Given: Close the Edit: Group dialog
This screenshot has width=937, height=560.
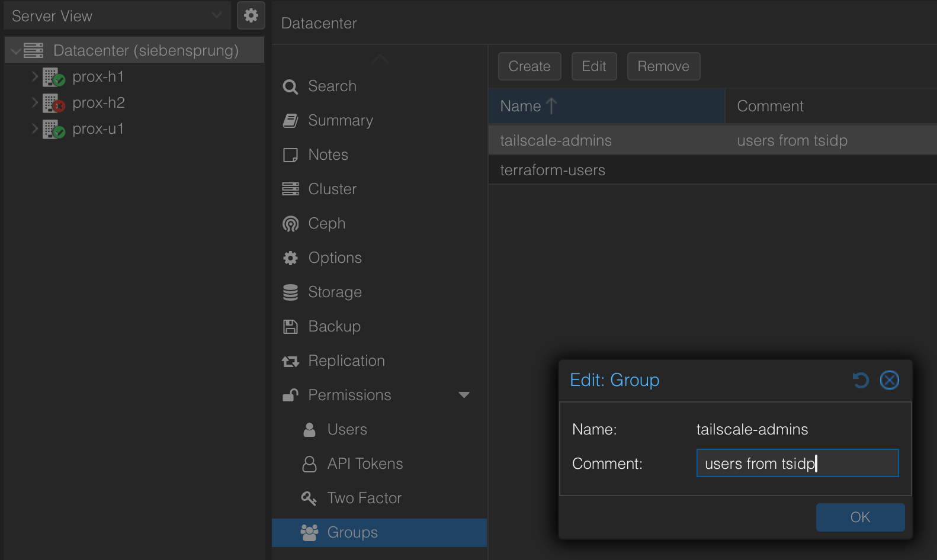Looking at the screenshot, I should point(890,380).
